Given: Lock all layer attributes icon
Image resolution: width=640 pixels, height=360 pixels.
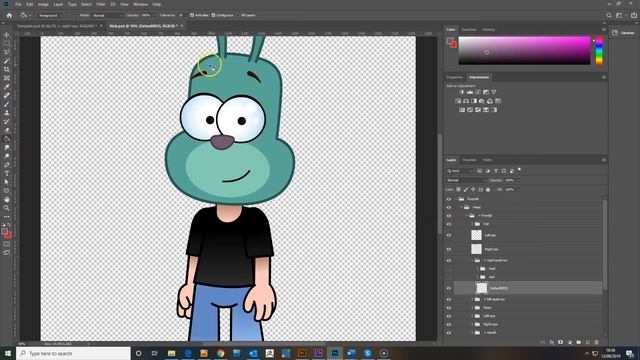Looking at the screenshot, I should (x=488, y=189).
